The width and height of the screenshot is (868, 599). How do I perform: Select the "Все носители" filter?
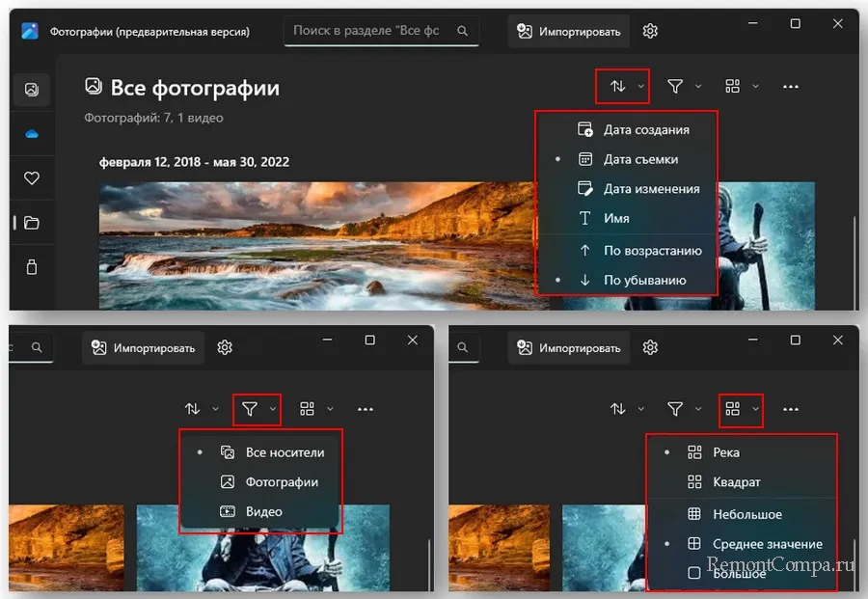(260, 452)
